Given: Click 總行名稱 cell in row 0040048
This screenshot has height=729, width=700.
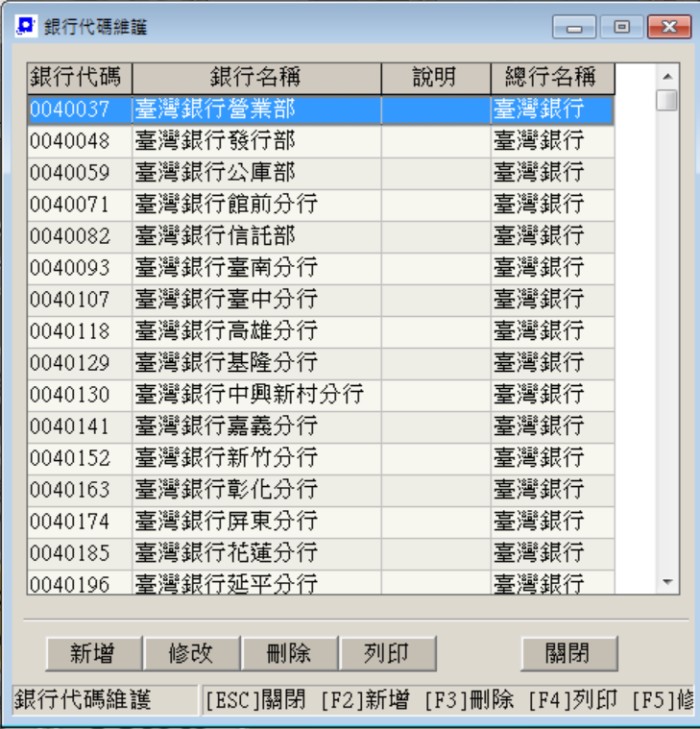Looking at the screenshot, I should point(553,141).
